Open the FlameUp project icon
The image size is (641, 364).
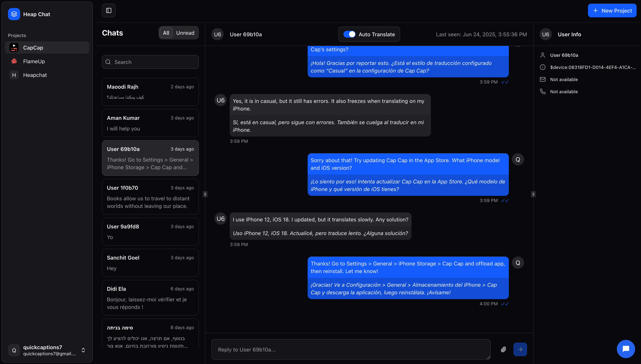[14, 61]
